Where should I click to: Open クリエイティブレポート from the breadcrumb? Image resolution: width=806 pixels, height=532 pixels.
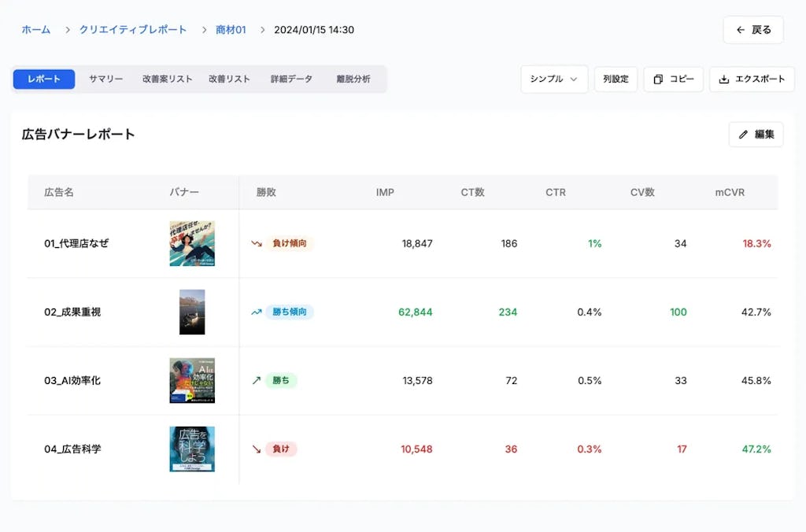coord(131,29)
